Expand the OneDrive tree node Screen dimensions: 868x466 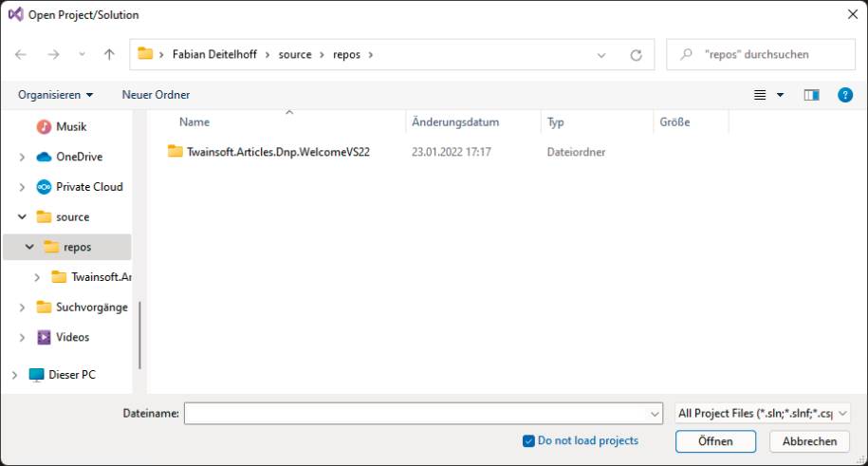click(x=22, y=158)
